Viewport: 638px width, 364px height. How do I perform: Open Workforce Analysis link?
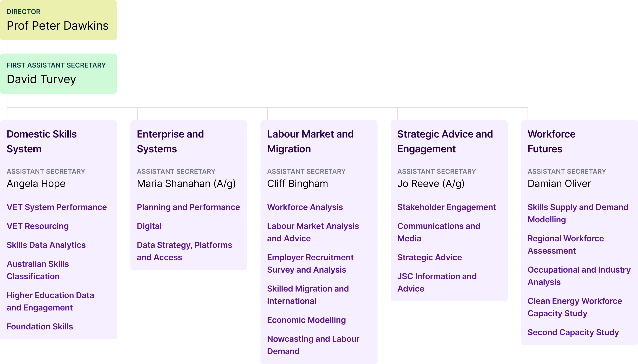pyautogui.click(x=305, y=207)
